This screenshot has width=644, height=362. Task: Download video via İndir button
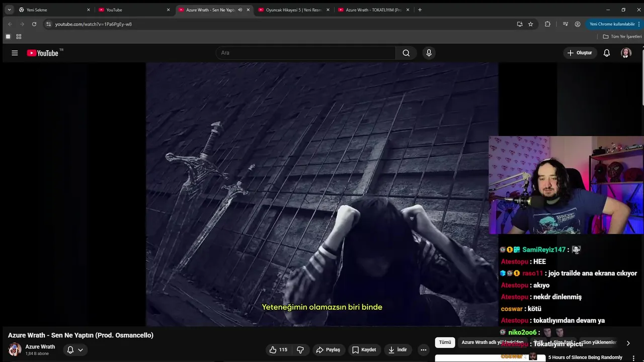(x=397, y=349)
